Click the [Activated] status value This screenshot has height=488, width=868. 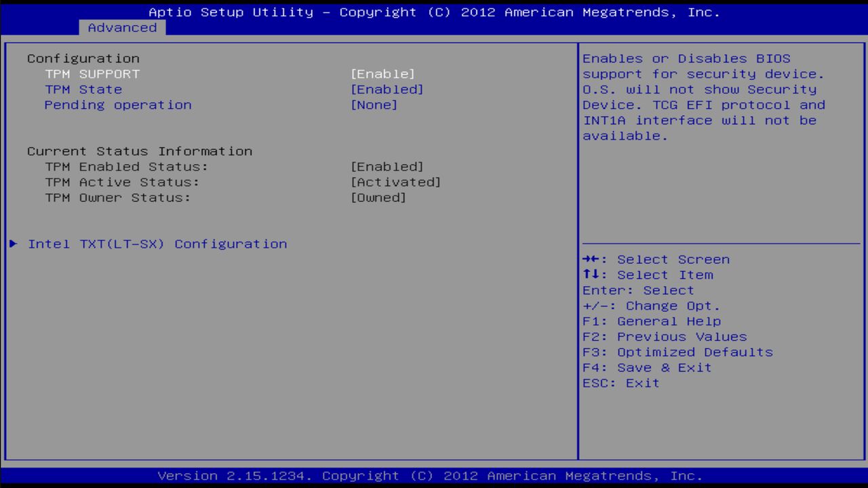395,182
